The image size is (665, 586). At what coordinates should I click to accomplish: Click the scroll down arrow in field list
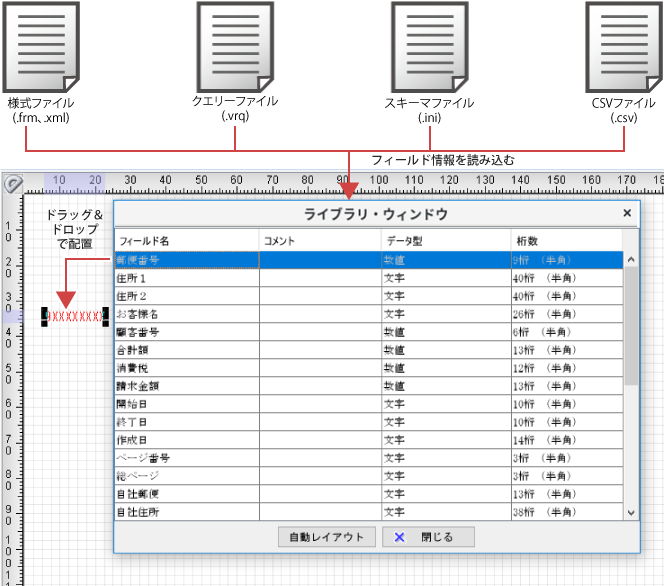[631, 512]
